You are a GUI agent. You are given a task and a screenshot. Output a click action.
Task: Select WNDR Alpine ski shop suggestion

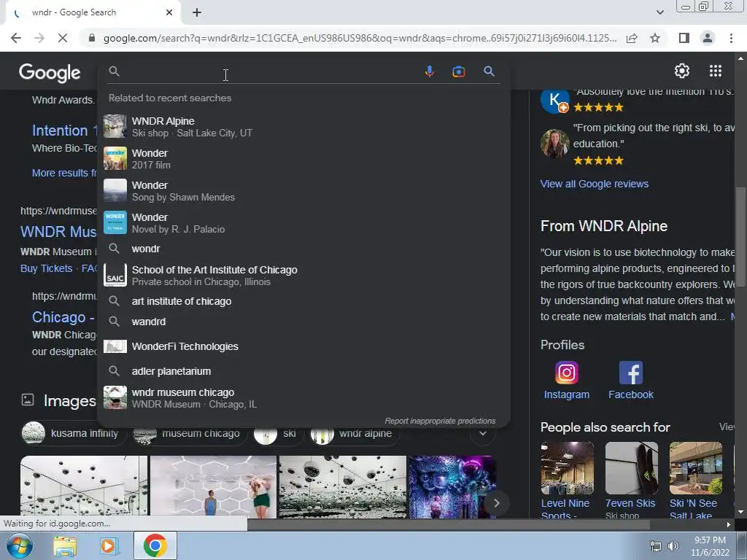(x=304, y=127)
